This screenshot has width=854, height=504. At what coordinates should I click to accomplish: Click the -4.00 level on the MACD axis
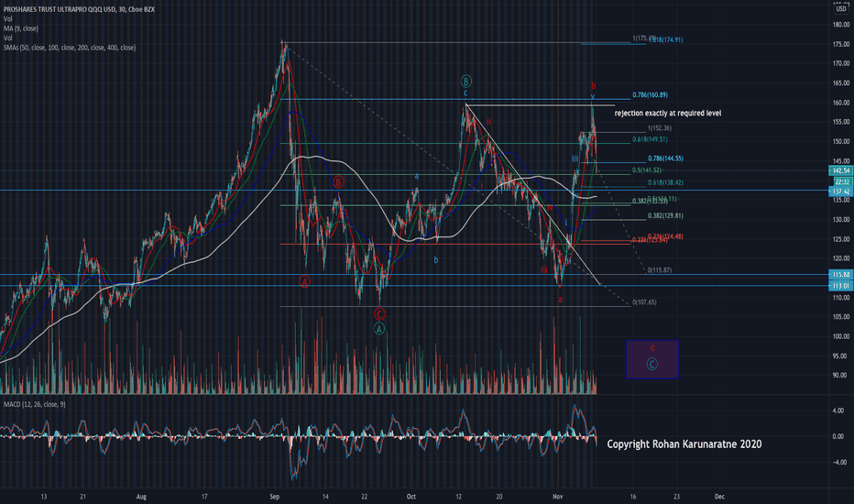tap(838, 462)
